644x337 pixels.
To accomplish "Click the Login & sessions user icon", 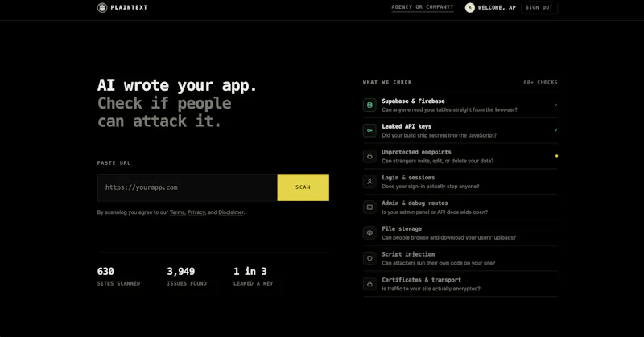I will click(x=369, y=182).
